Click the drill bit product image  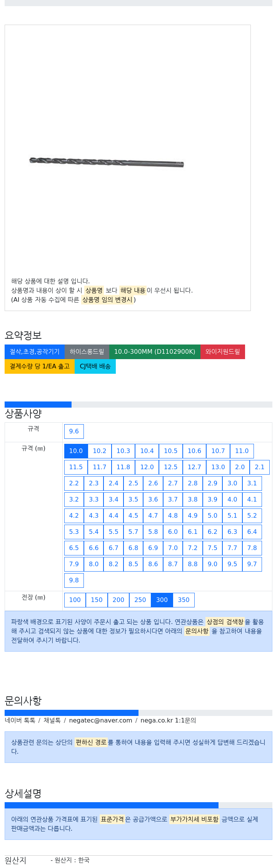[107, 162]
